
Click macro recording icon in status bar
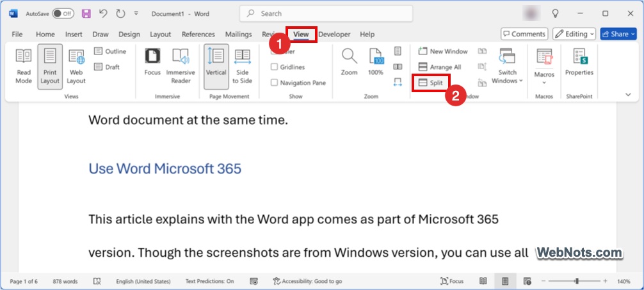[254, 282]
